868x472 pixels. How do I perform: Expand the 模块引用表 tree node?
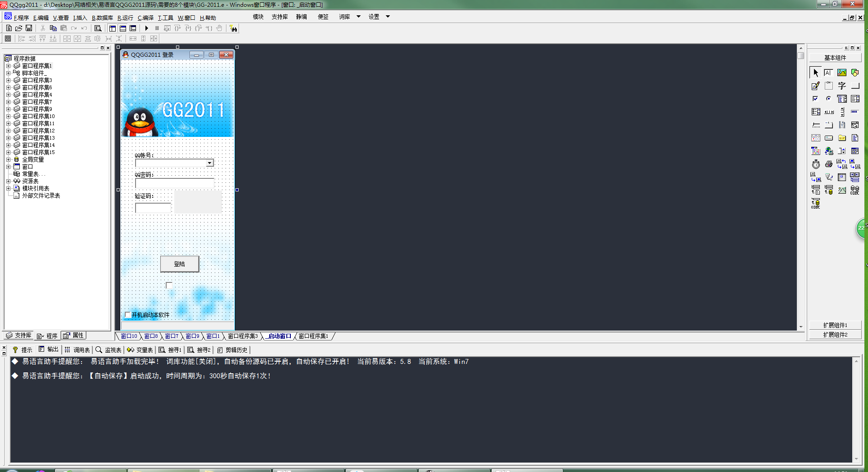8,188
